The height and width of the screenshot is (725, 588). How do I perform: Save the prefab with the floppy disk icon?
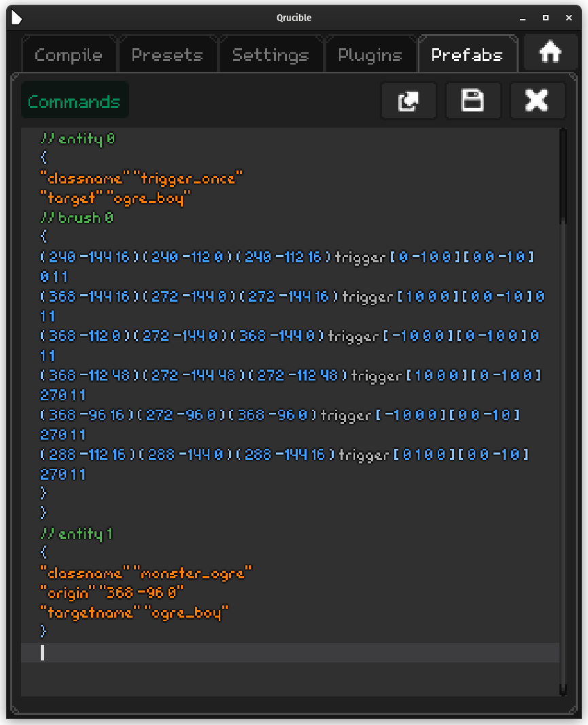point(472,101)
